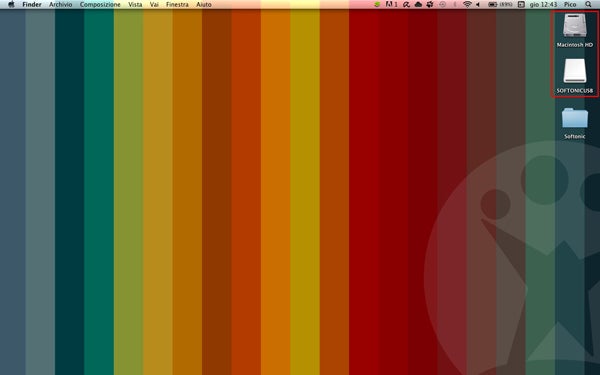The width and height of the screenshot is (600, 375).
Task: Open Spotlight search magnifier
Action: click(x=588, y=5)
